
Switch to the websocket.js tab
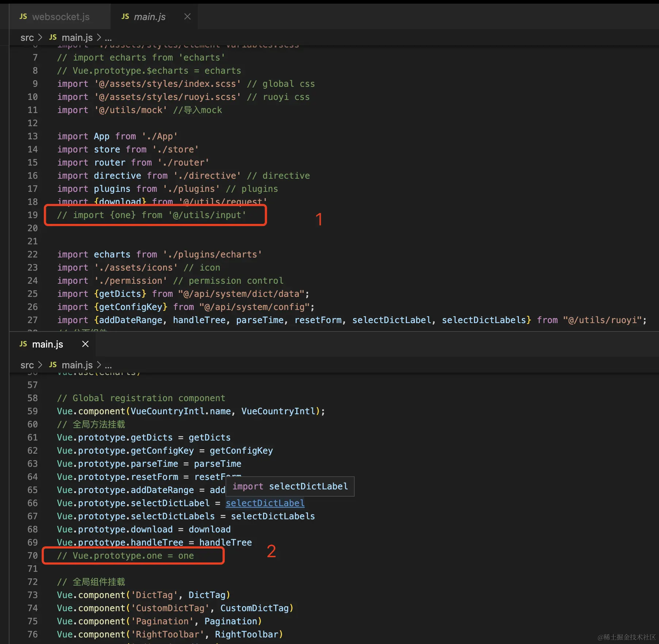pyautogui.click(x=61, y=17)
